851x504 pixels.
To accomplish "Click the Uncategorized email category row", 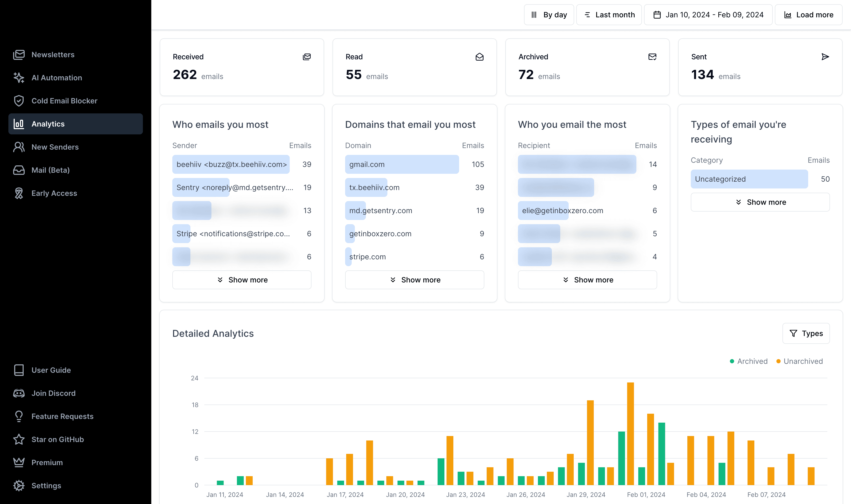I will pos(749,179).
